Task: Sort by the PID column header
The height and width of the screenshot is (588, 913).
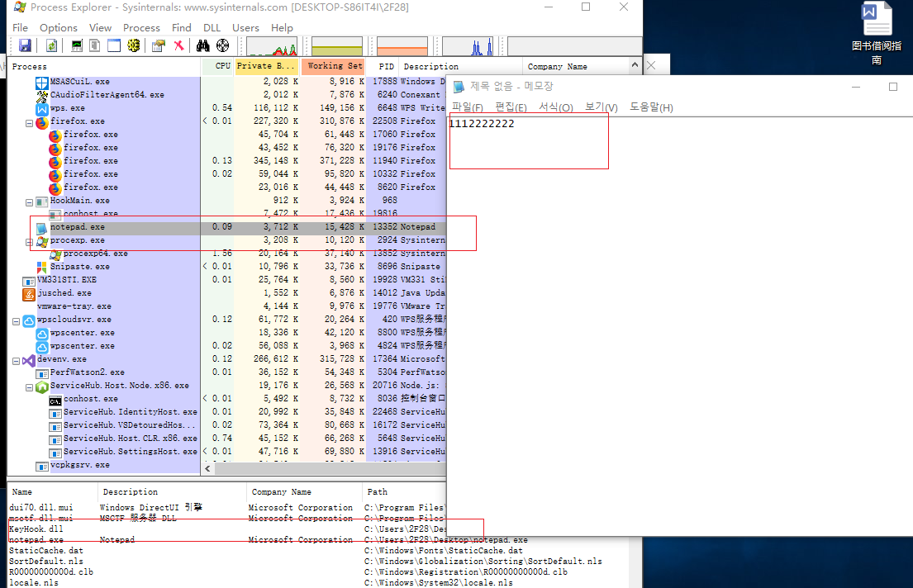Action: tap(383, 66)
